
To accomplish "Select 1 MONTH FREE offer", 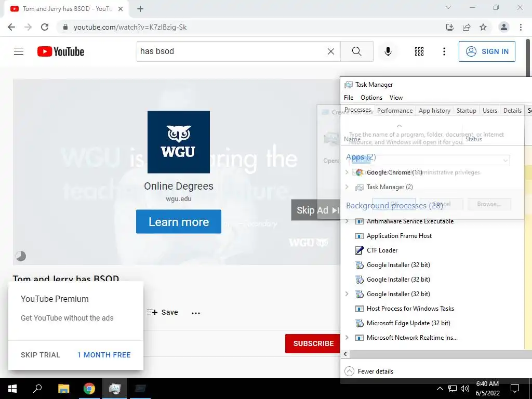I will pos(104,355).
